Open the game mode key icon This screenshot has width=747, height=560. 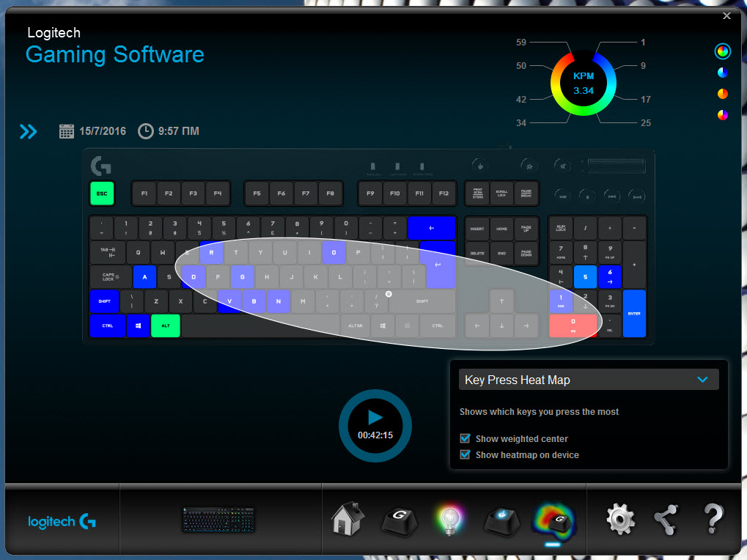click(x=502, y=521)
